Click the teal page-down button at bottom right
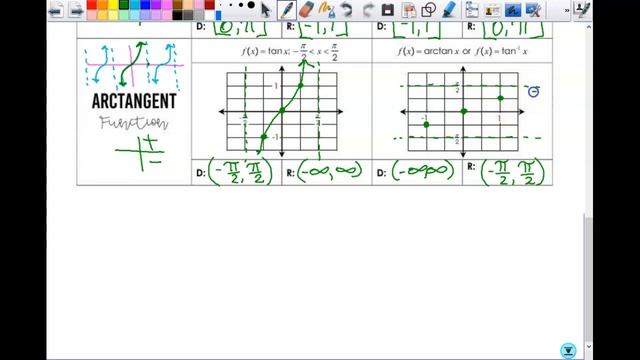Viewport: 640px width, 360px height. (x=568, y=351)
